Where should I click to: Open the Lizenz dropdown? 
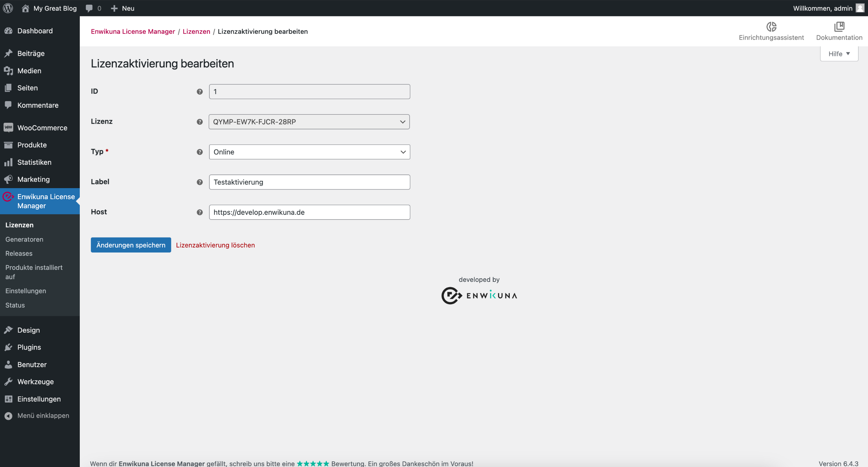pyautogui.click(x=309, y=122)
